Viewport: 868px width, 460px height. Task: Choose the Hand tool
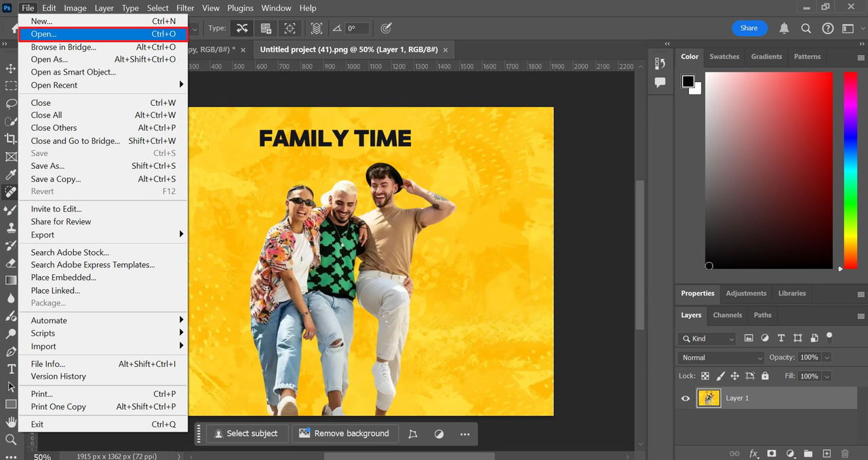[11, 422]
